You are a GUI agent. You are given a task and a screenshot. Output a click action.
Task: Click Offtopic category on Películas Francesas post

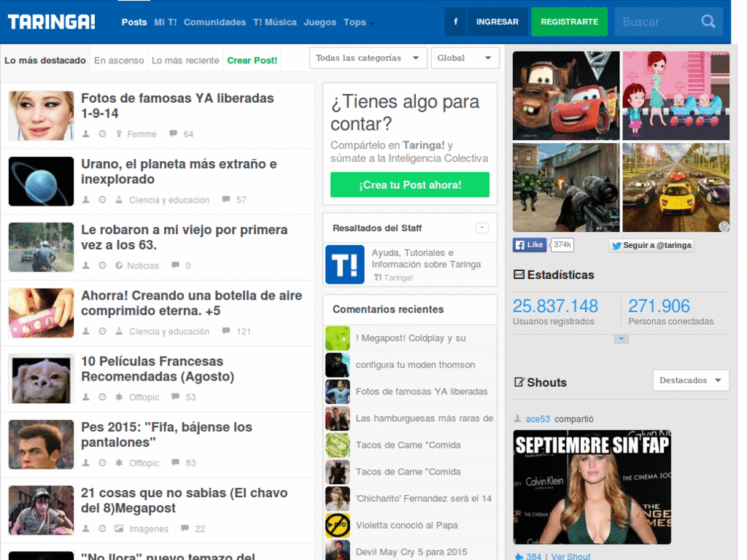point(144,397)
